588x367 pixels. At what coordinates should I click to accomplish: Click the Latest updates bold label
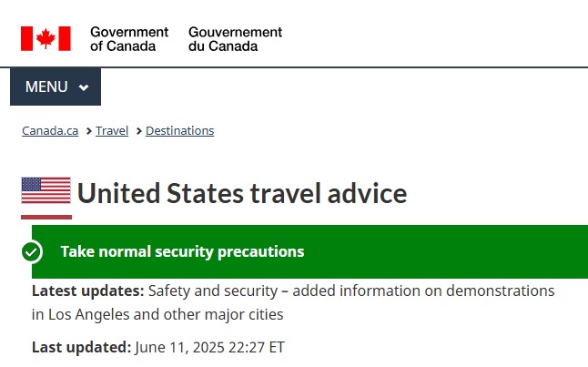(x=87, y=291)
